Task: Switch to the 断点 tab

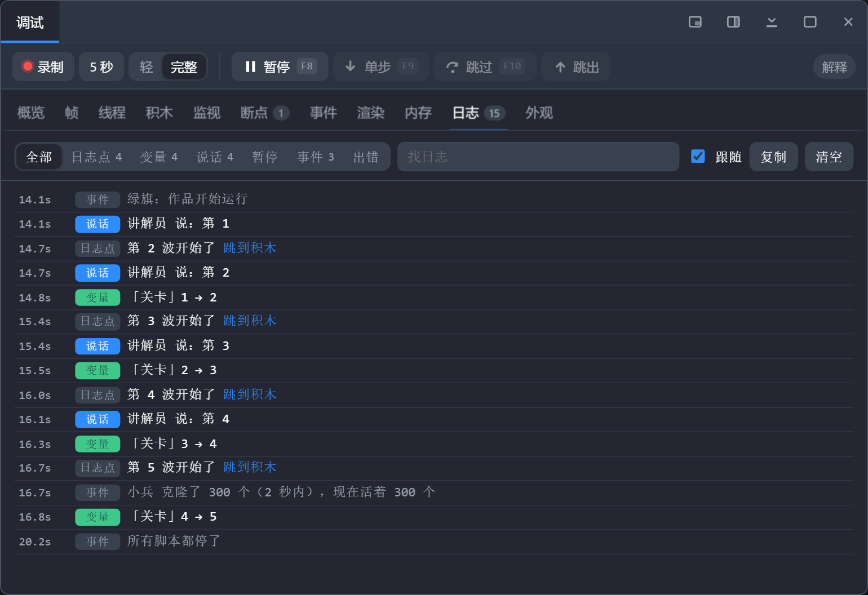Action: tap(265, 113)
